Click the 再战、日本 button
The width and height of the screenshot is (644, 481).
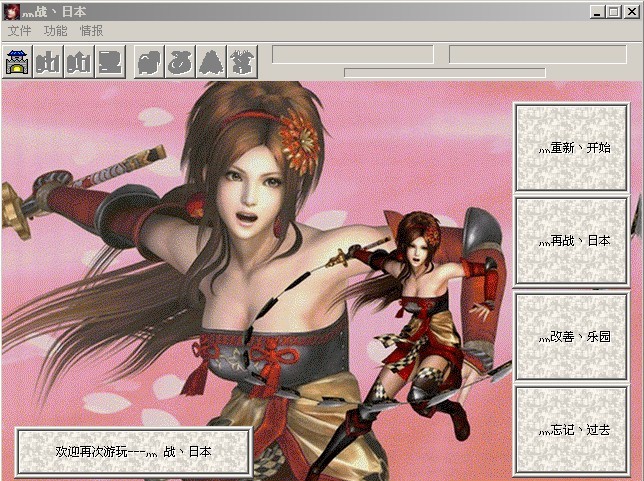click(571, 241)
